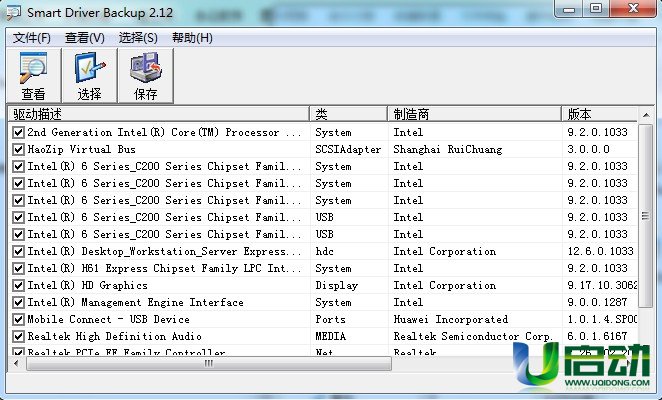The height and width of the screenshot is (400, 662).
Task: Sort by the 类 column header
Action: (x=348, y=114)
